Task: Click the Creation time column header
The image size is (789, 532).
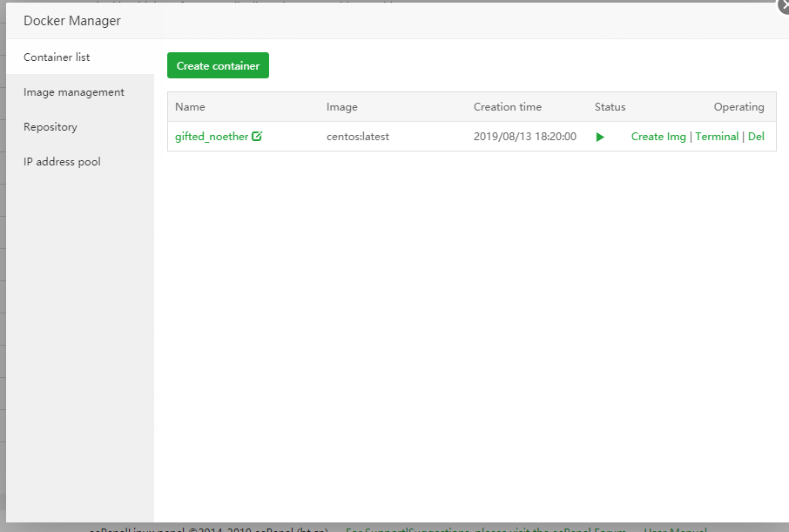Action: (x=508, y=106)
